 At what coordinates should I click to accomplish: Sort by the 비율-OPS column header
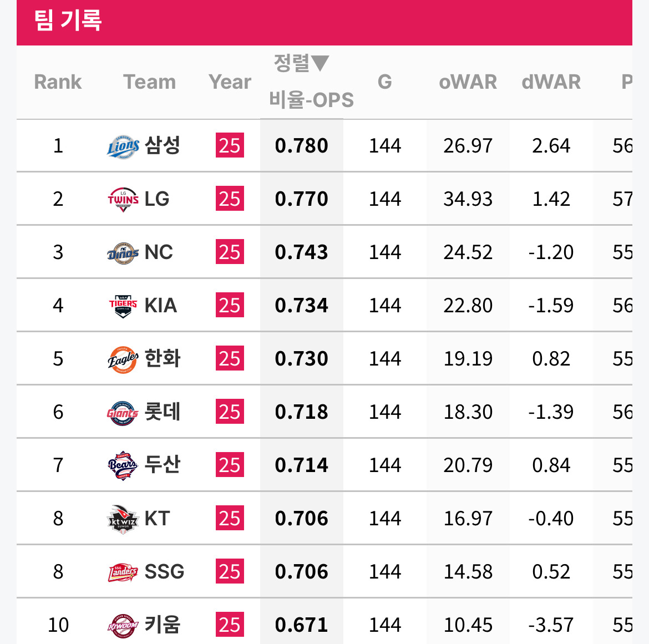pos(311,100)
